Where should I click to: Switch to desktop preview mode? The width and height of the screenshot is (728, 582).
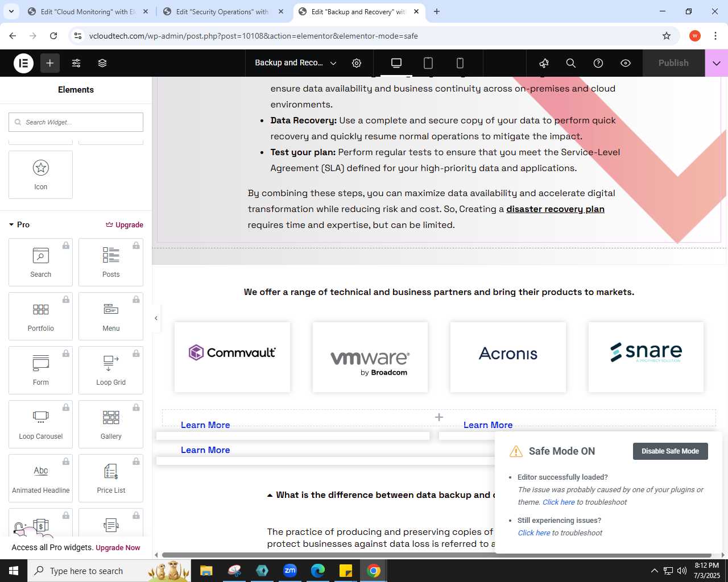point(396,63)
